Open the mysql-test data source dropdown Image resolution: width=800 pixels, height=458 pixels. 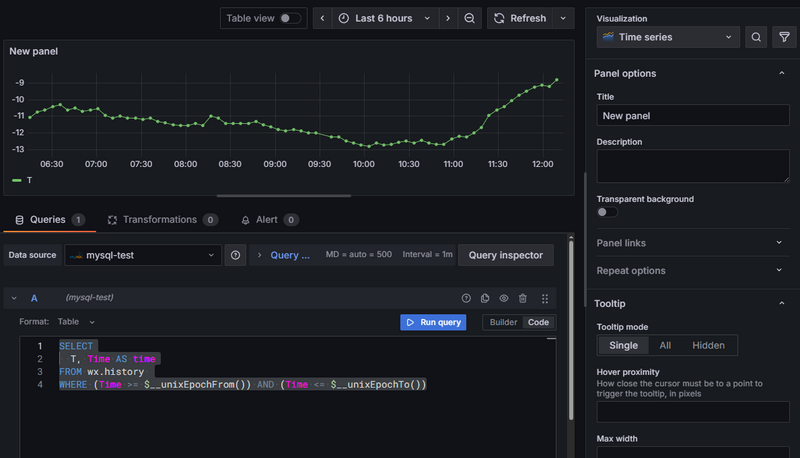point(143,255)
